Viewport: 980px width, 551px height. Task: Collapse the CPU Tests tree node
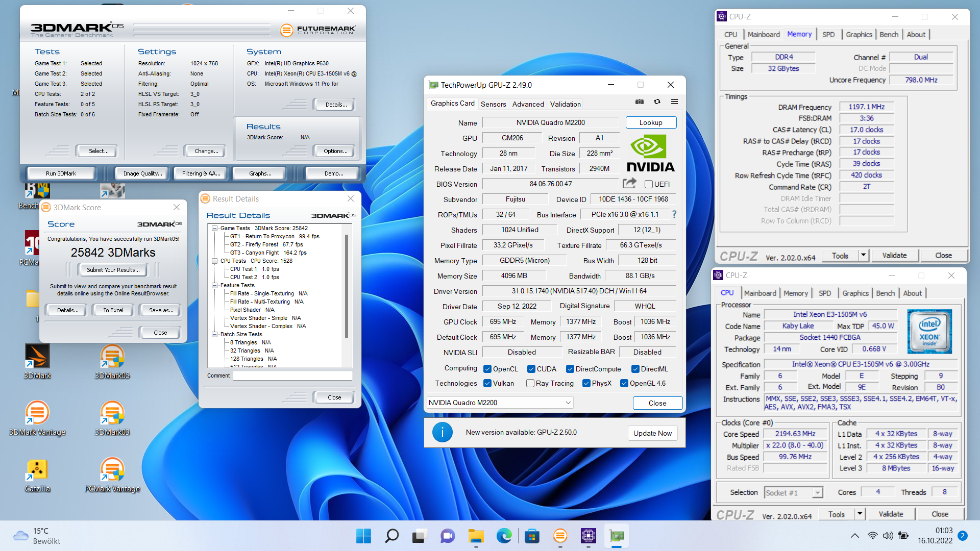click(x=215, y=261)
